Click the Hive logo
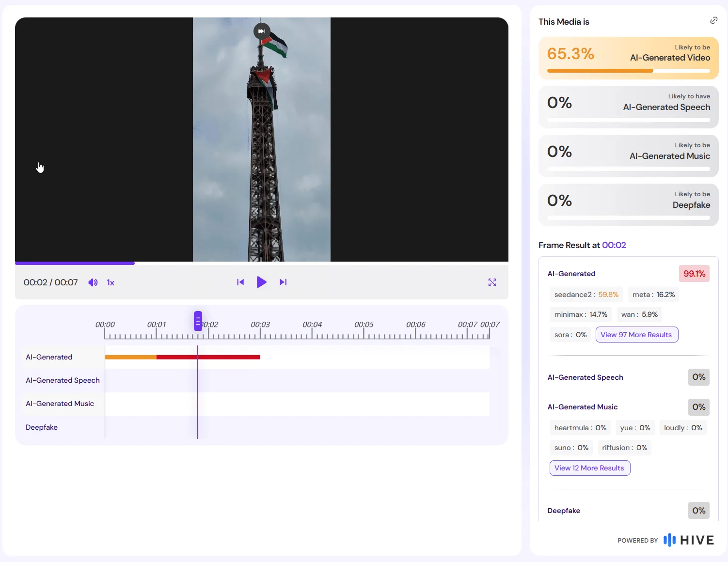The image size is (728, 562). point(689,540)
